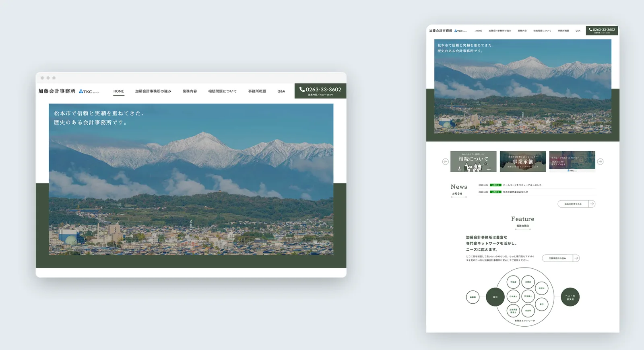Click the ベストな解決策 circle in the diagram
The width and height of the screenshot is (644, 350).
(570, 297)
